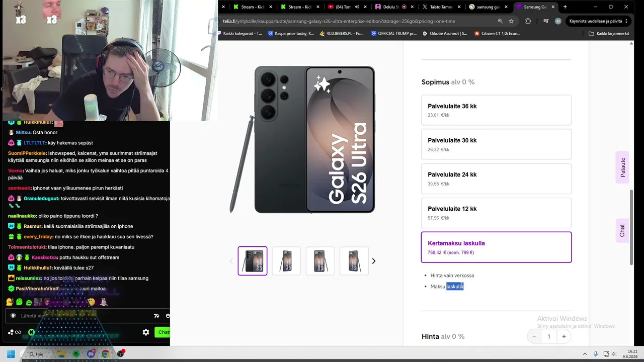Open the Windows Start menu
The image size is (644, 362).
point(11,354)
